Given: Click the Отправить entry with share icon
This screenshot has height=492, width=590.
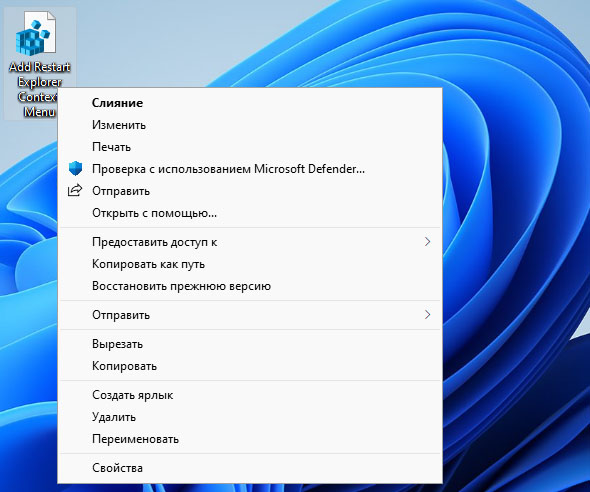Looking at the screenshot, I should point(250,191).
